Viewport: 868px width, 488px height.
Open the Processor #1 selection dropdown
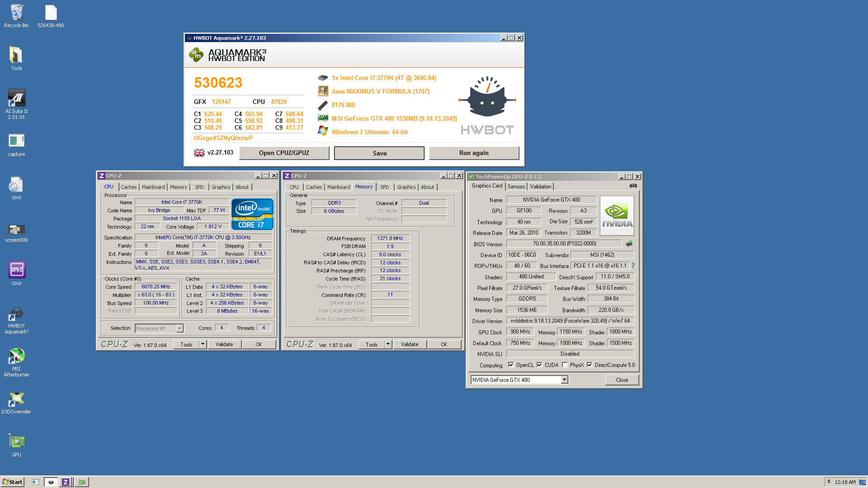pyautogui.click(x=179, y=328)
